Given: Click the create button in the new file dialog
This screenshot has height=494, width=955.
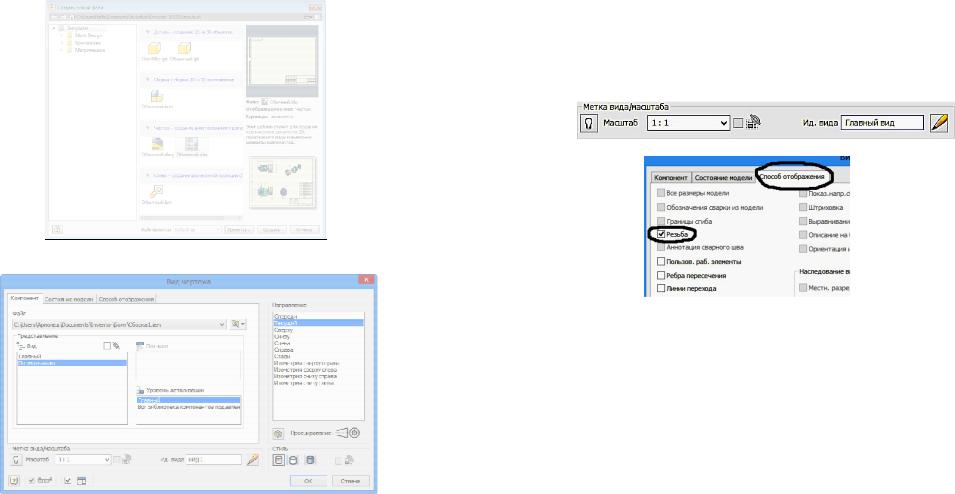Looking at the screenshot, I should click(271, 230).
